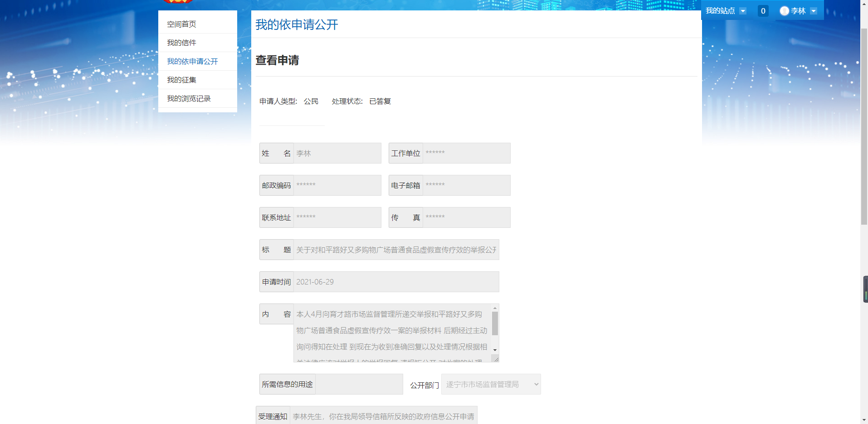The height and width of the screenshot is (424, 868).
Task: Click the user avatar icon beside 李林
Action: click(784, 11)
